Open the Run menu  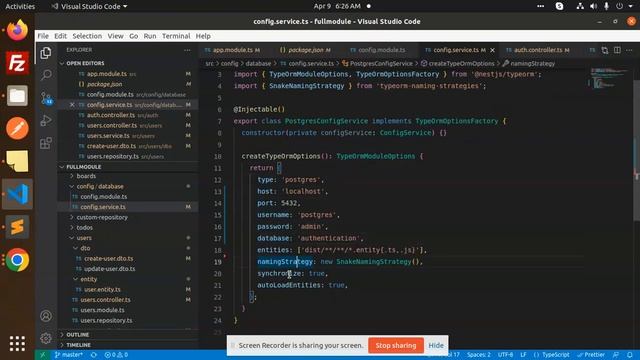(x=150, y=36)
